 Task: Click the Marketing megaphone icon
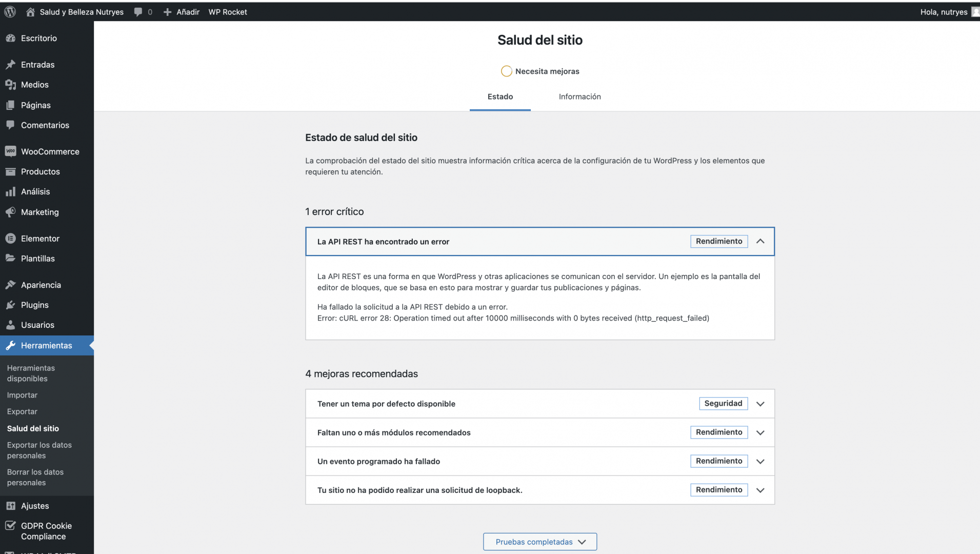pyautogui.click(x=10, y=212)
